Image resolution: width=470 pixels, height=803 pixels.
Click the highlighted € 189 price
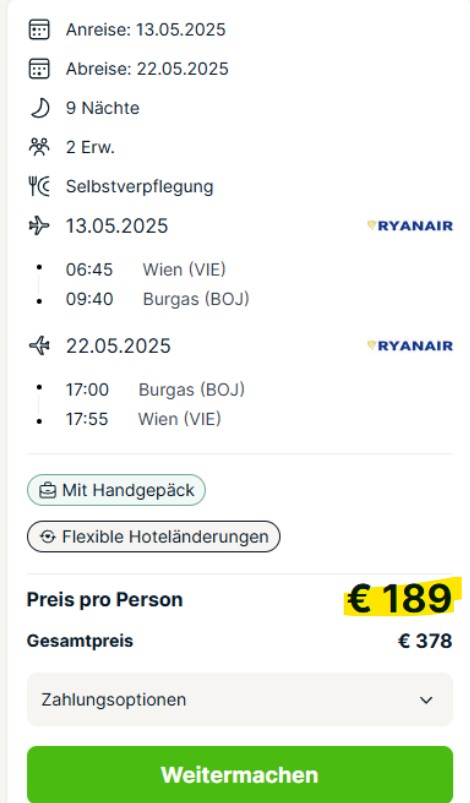pyautogui.click(x=400, y=598)
